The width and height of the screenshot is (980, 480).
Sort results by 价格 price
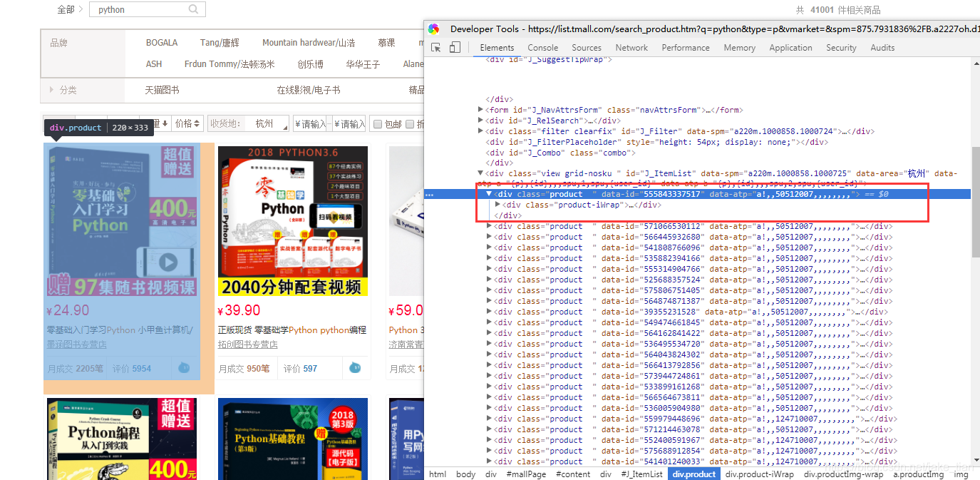point(189,123)
